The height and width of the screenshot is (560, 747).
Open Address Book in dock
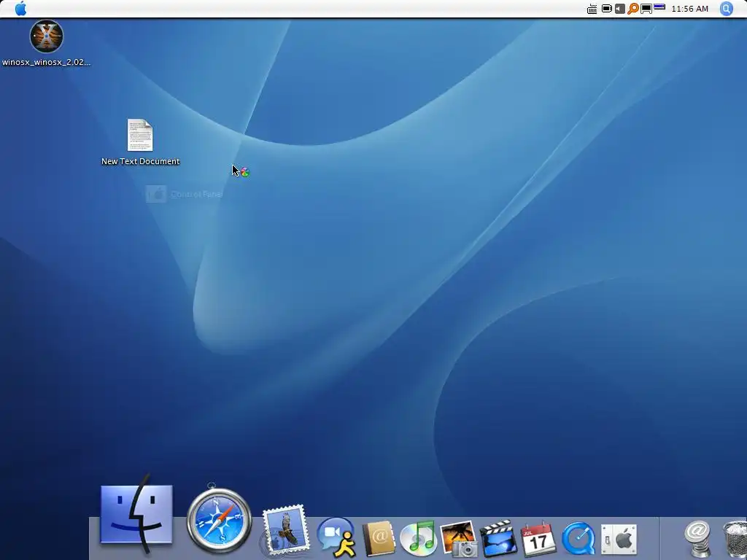coord(379,539)
